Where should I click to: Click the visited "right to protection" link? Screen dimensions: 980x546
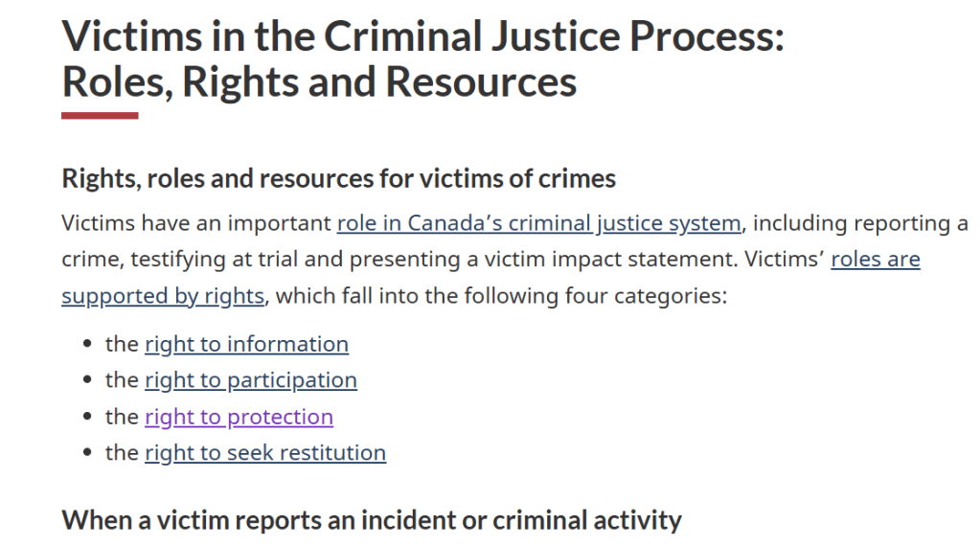pyautogui.click(x=239, y=418)
